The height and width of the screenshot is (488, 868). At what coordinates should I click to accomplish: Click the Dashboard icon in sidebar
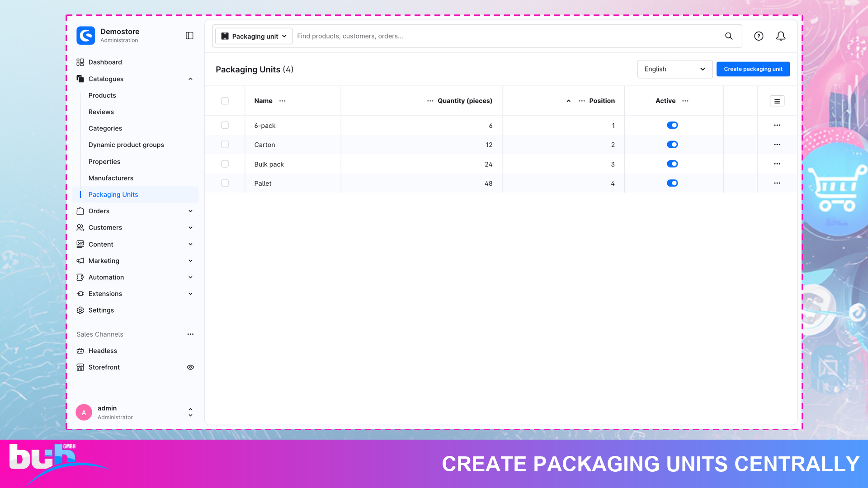[x=80, y=62]
